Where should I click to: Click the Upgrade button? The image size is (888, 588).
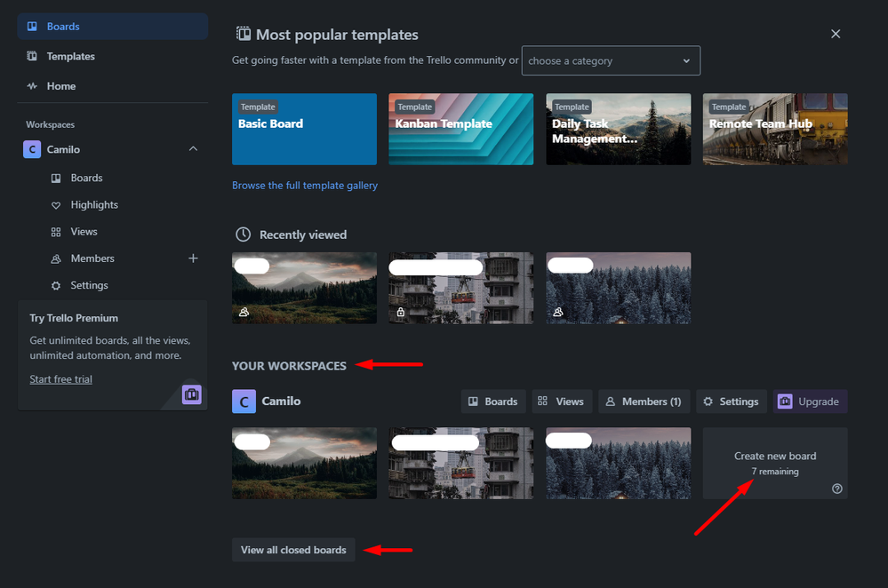(811, 401)
